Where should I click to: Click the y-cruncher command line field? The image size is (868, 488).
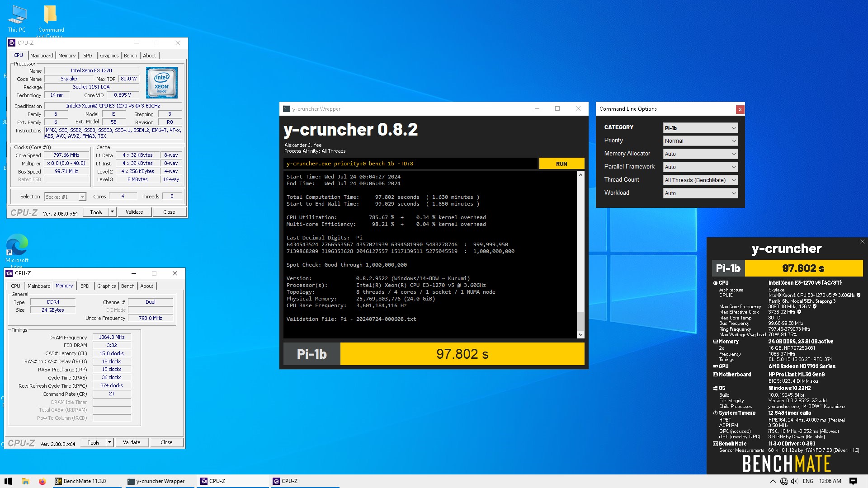[410, 164]
